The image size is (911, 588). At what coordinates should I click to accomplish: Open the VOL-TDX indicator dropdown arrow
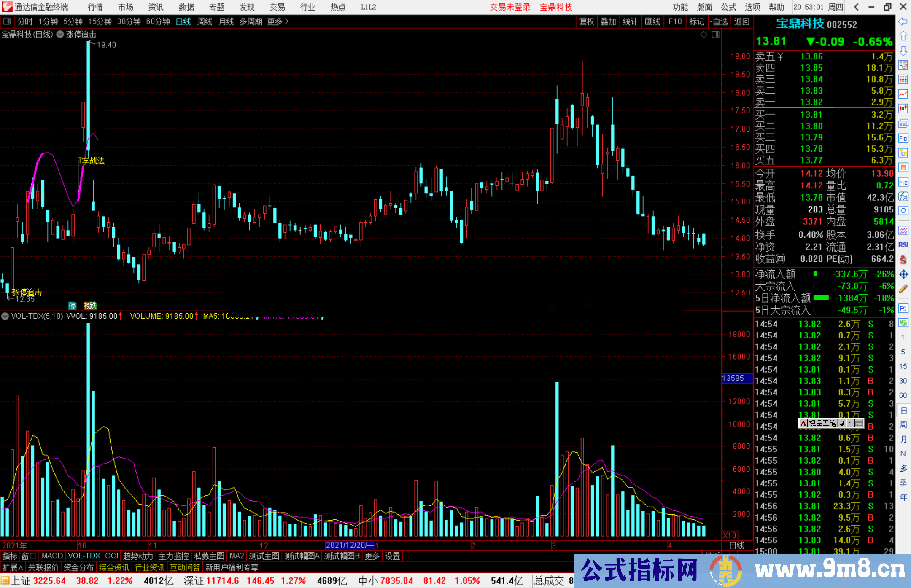(x=5, y=316)
